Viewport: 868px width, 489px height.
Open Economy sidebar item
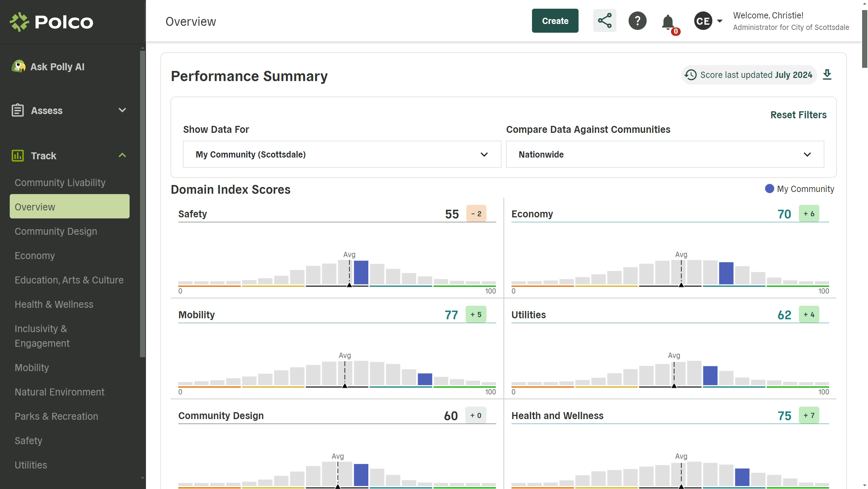pyautogui.click(x=35, y=256)
